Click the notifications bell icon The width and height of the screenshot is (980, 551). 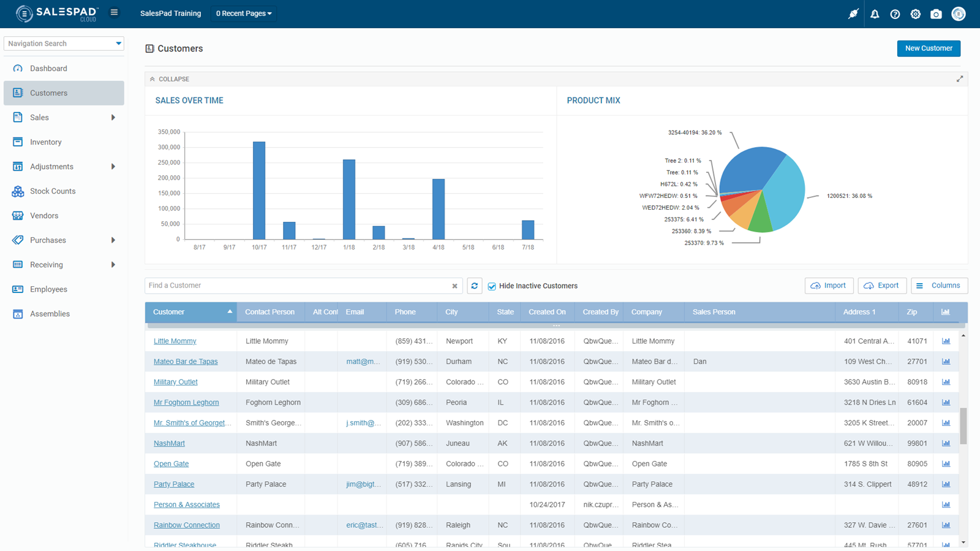pyautogui.click(x=875, y=14)
